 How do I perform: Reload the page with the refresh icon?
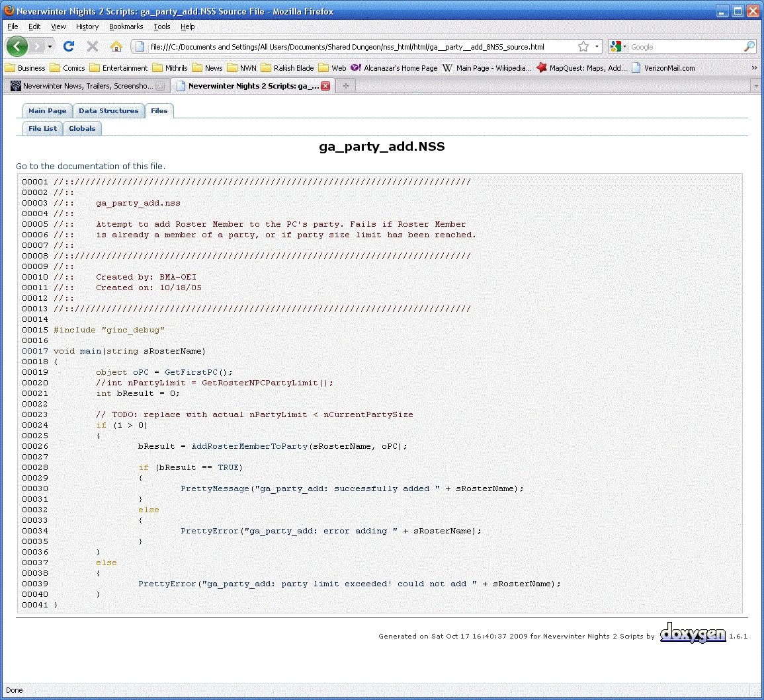pos(69,46)
